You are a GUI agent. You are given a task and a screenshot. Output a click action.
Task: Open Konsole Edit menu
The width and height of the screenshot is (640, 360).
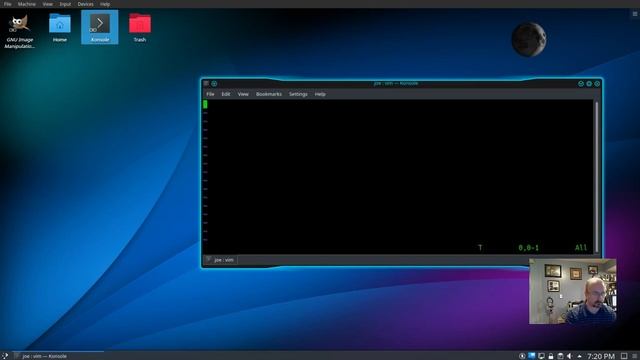pos(226,94)
